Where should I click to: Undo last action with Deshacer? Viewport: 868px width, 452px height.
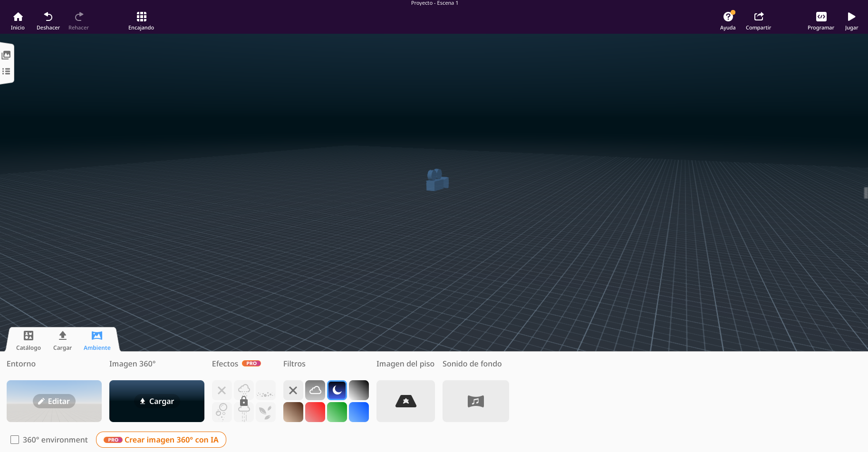[x=48, y=18]
